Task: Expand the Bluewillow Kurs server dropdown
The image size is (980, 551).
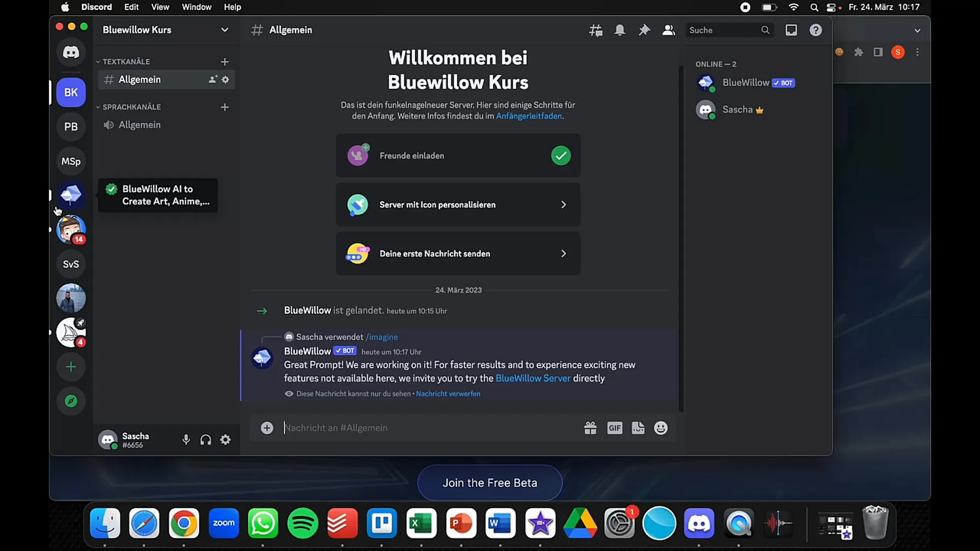Action: point(224,30)
